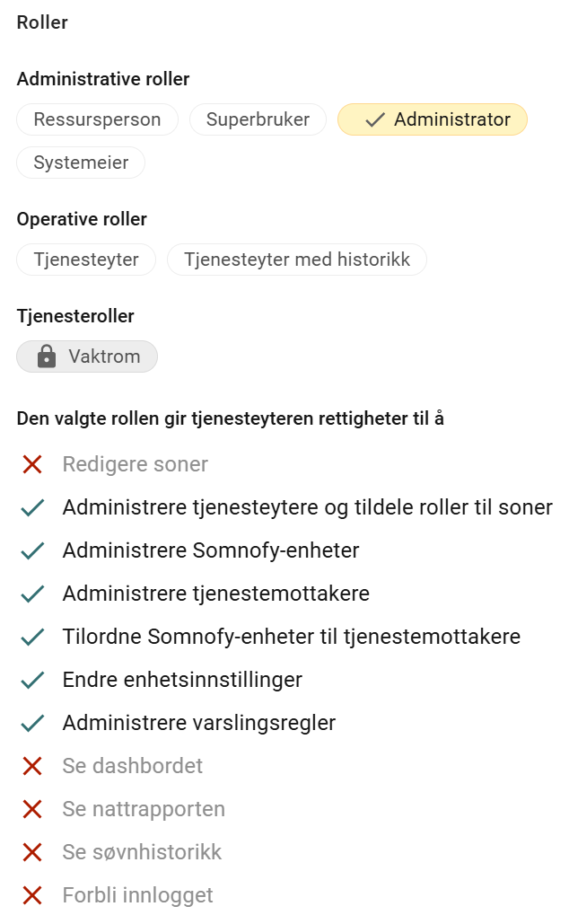Image resolution: width=569 pixels, height=924 pixels.
Task: Click checkmark beside Administrere Somnofy-enheter
Action: (x=32, y=550)
